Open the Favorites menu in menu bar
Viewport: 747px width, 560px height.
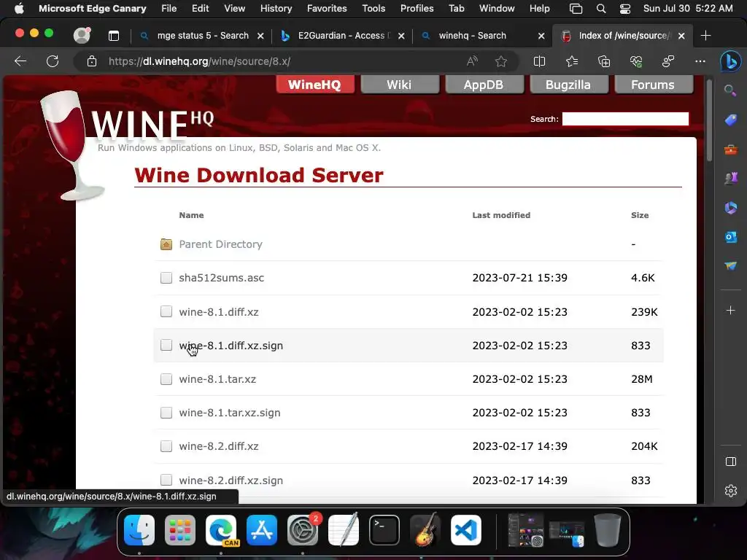(x=327, y=9)
